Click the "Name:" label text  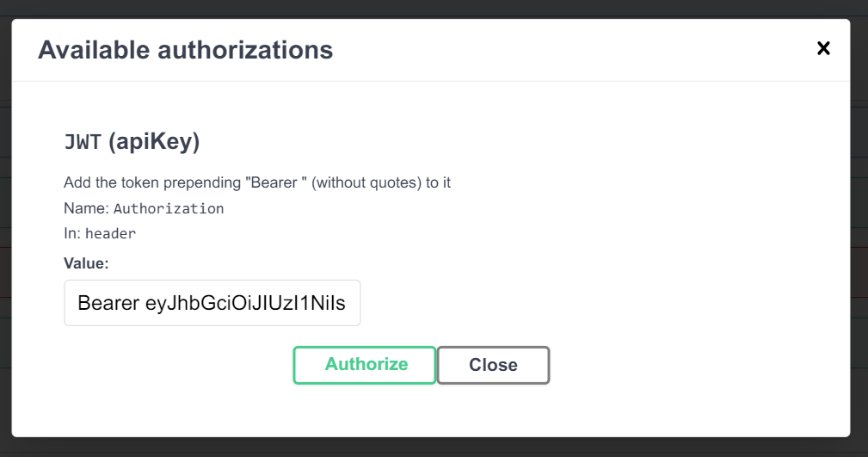[x=86, y=208]
